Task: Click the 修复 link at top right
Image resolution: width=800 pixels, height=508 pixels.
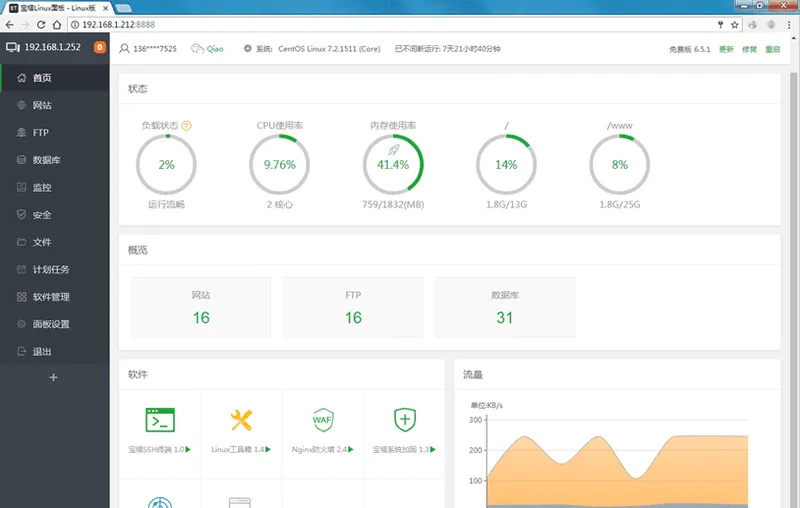Action: pyautogui.click(x=749, y=49)
